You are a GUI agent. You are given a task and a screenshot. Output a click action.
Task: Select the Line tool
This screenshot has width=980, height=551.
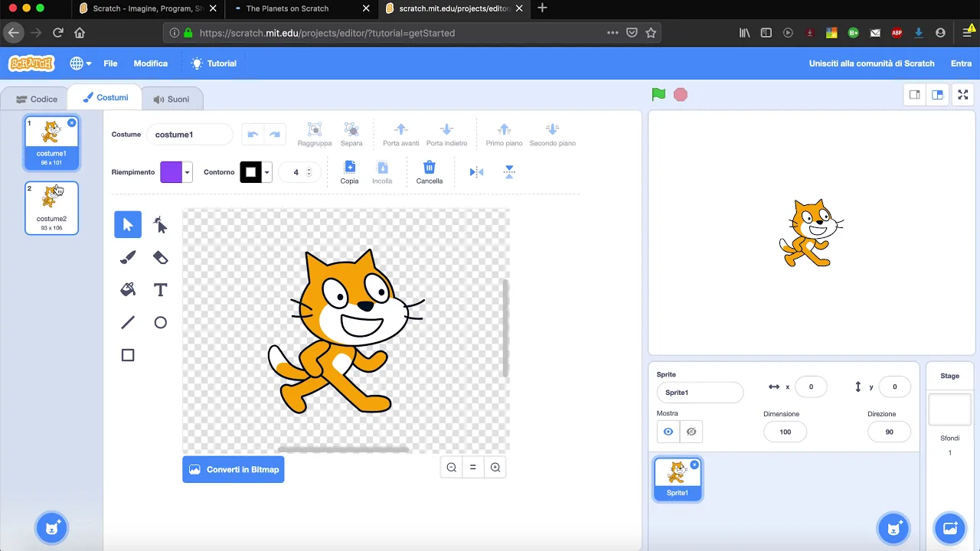(x=128, y=322)
